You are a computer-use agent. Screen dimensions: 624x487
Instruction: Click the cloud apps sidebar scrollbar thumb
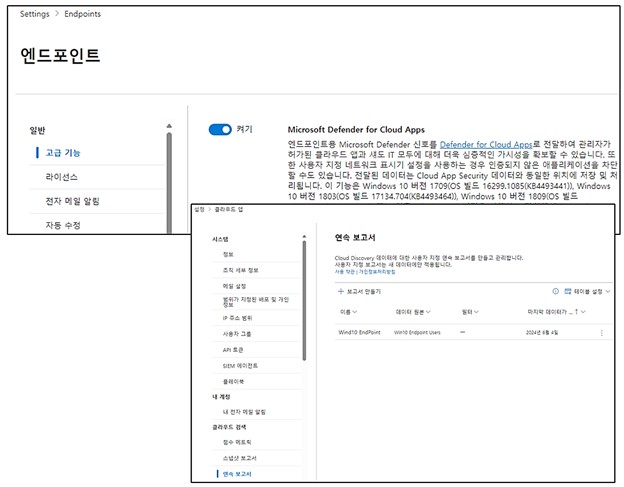[304, 300]
